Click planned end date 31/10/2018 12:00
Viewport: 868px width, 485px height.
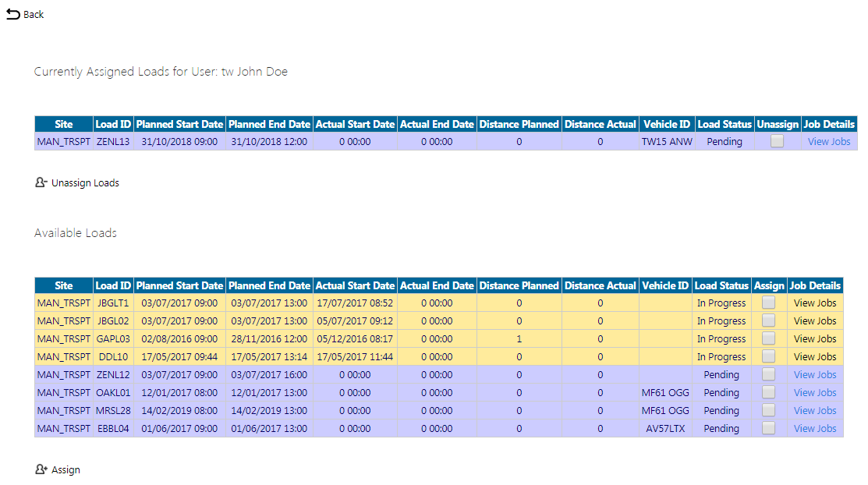(269, 142)
